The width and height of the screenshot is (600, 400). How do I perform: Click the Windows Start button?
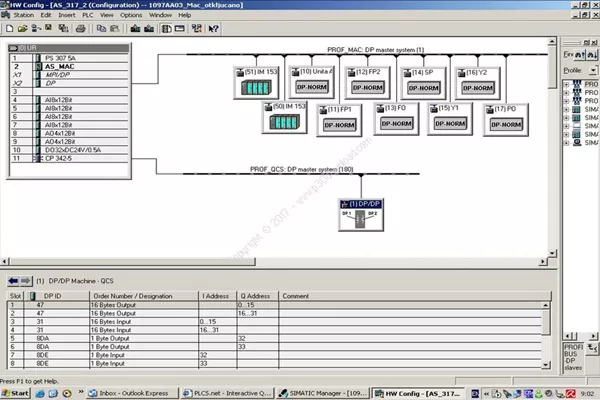pos(18,392)
